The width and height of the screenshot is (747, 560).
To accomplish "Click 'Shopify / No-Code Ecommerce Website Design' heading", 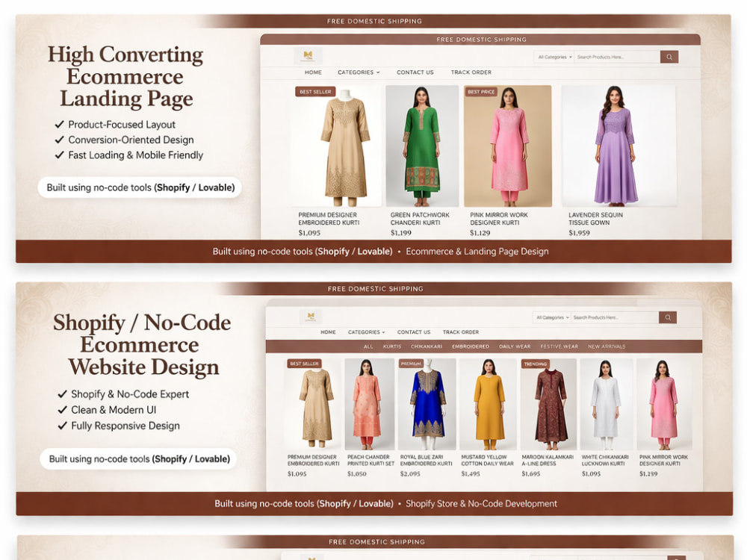I will pos(142,344).
